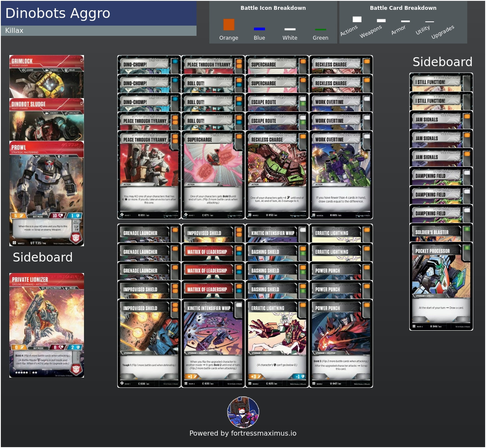Click the +1 attack bonus on Kinetic Intensifier Whip
This screenshot has height=448, width=486.
192,376
